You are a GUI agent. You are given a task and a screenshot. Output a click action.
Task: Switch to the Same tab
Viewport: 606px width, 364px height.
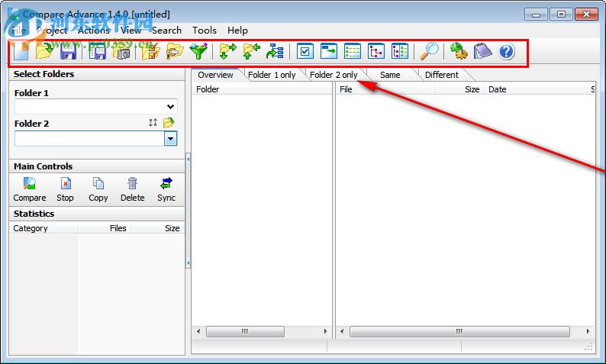390,75
